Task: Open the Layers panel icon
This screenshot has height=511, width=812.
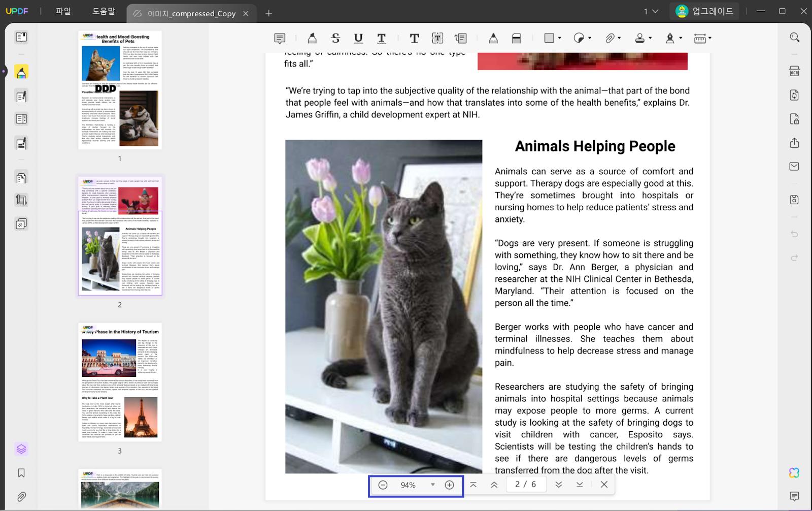Action: [x=21, y=449]
